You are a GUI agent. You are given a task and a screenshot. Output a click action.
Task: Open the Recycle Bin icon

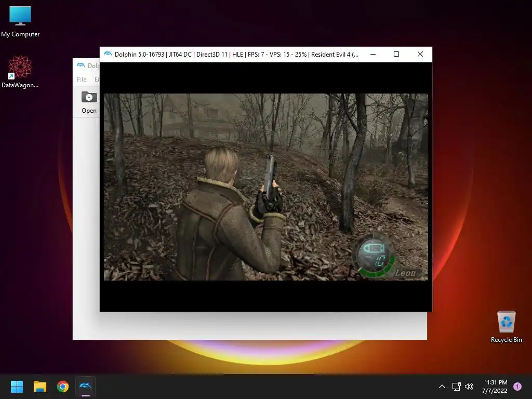point(506,327)
